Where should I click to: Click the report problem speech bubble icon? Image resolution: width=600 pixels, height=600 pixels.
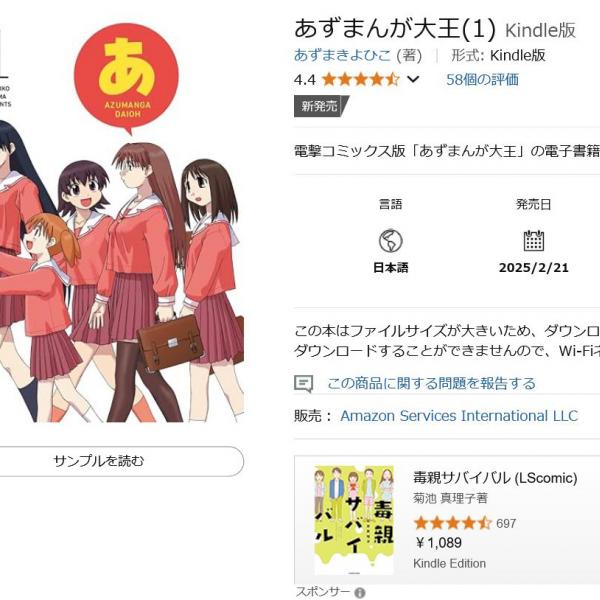point(303,383)
